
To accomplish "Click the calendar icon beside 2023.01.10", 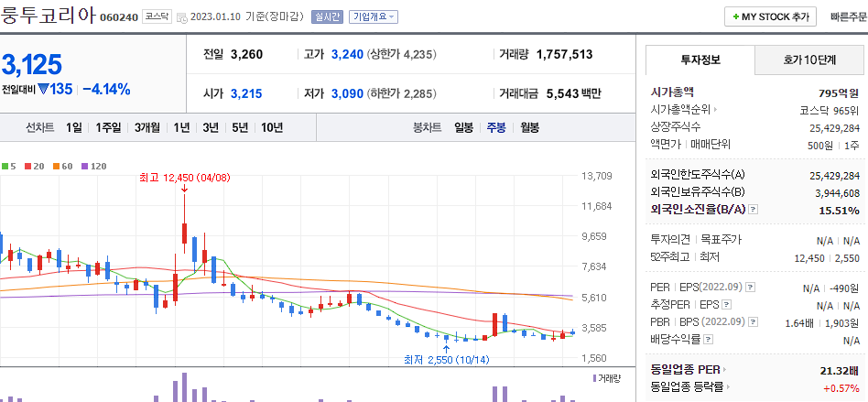I will tap(181, 17).
